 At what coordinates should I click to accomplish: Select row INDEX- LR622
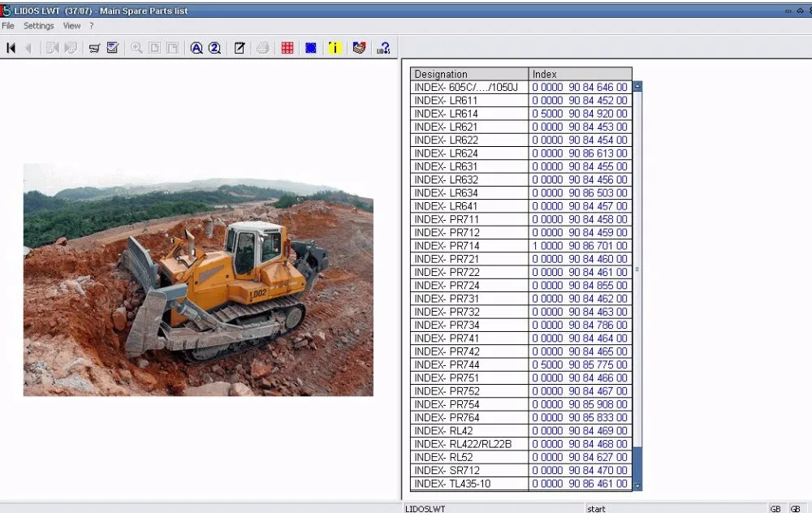(521, 140)
